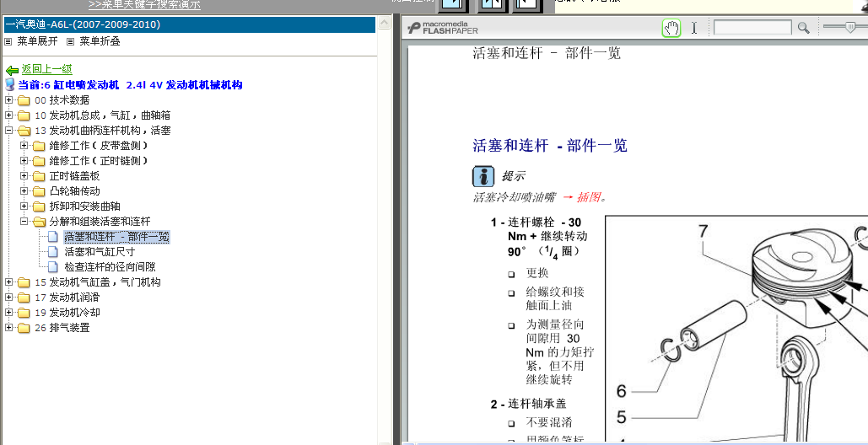868x445 pixels.
Task: Click the 15 发动机气缸盖，气门机构 label
Action: tap(98, 282)
